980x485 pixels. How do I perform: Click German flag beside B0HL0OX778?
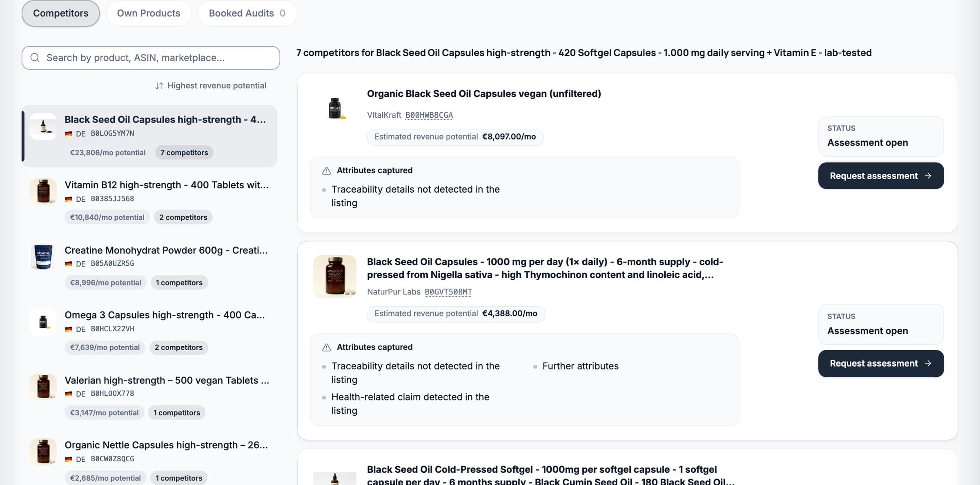point(69,394)
